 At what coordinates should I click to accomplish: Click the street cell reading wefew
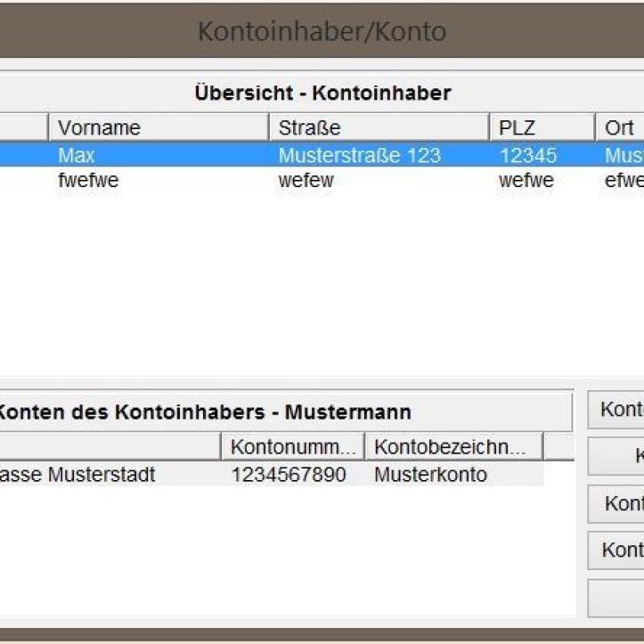306,181
